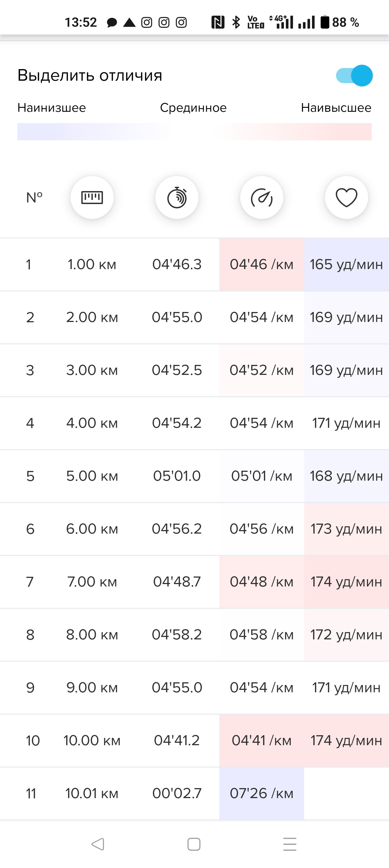The height and width of the screenshot is (868, 389).
Task: Tap the Наинизшее legend label
Action: [52, 108]
